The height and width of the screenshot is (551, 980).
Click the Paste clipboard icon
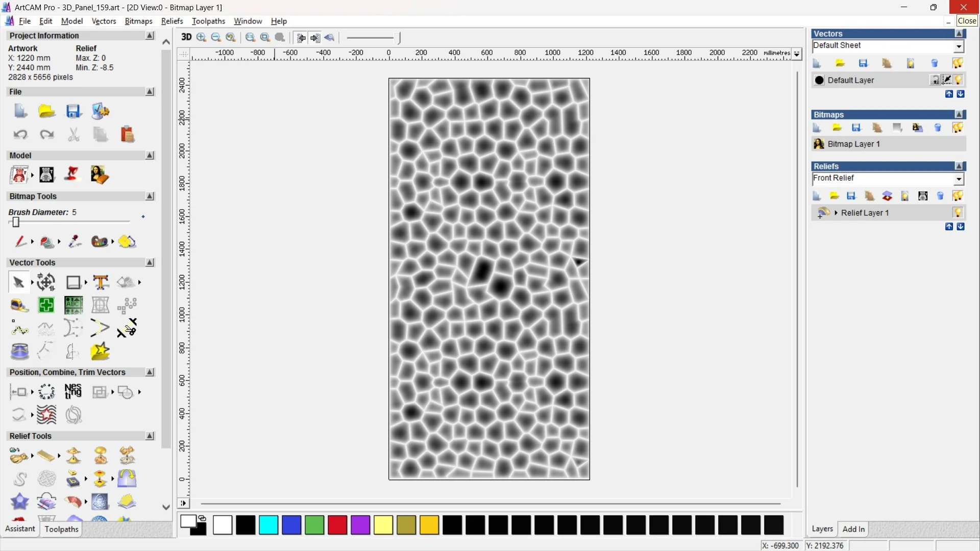pos(127,134)
